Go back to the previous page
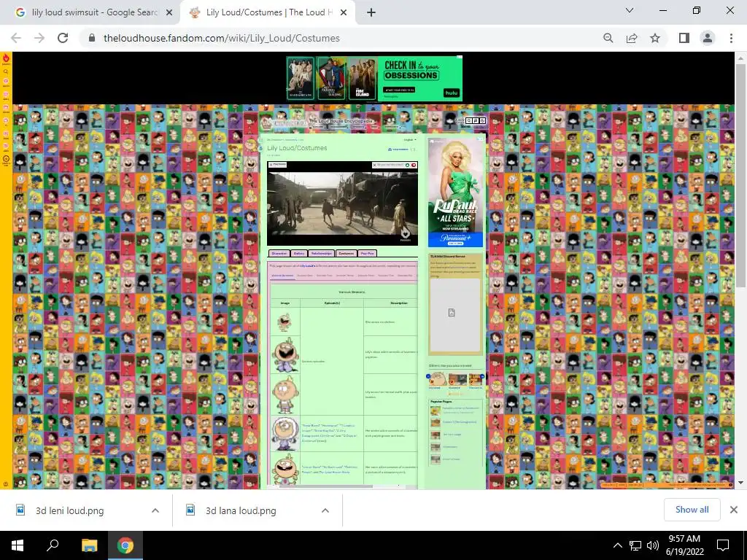747x560 pixels. 16,38
